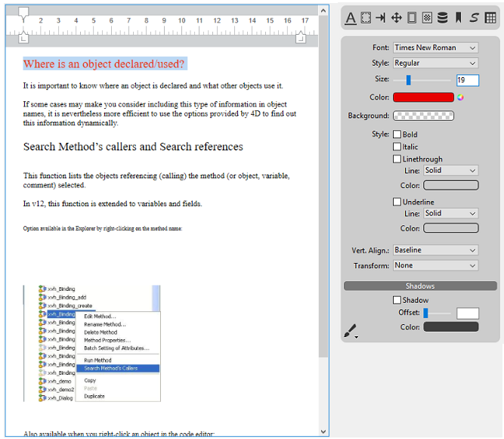This screenshot has width=504, height=439.
Task: Open the Fonts panel (underlined A icon)
Action: coord(351,18)
